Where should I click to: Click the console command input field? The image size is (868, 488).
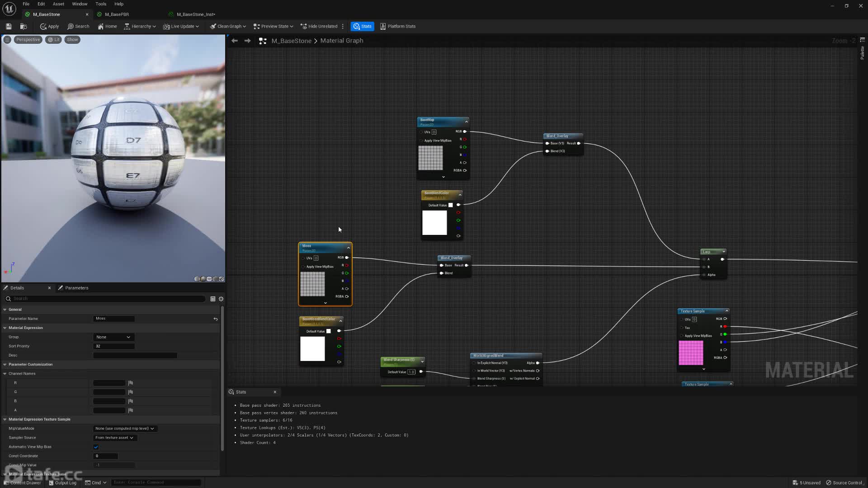[x=156, y=483]
